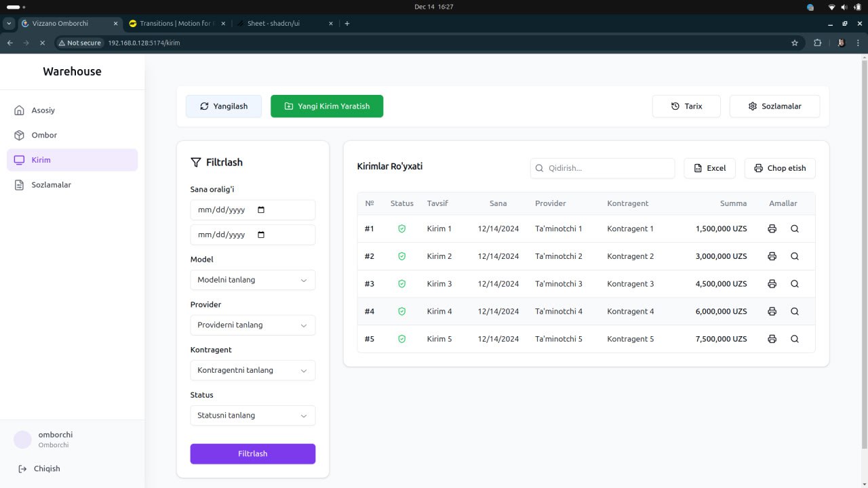Click the printer icon in row #1
Screen dimensions: 868x488
772,229
